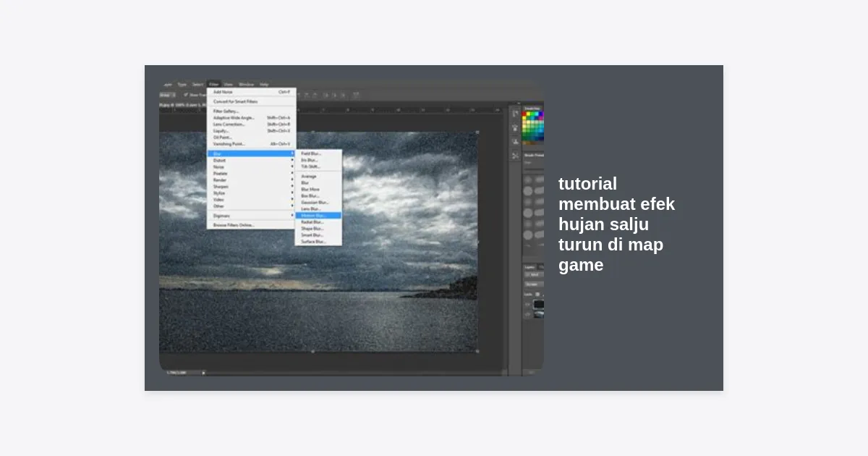Select the second round brush preset

click(x=528, y=191)
